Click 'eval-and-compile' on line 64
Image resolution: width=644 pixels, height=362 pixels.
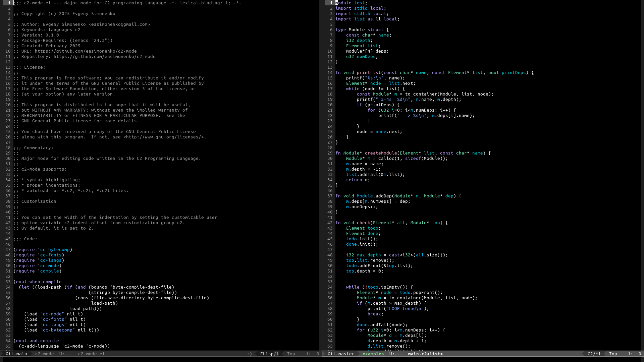tap(38, 341)
